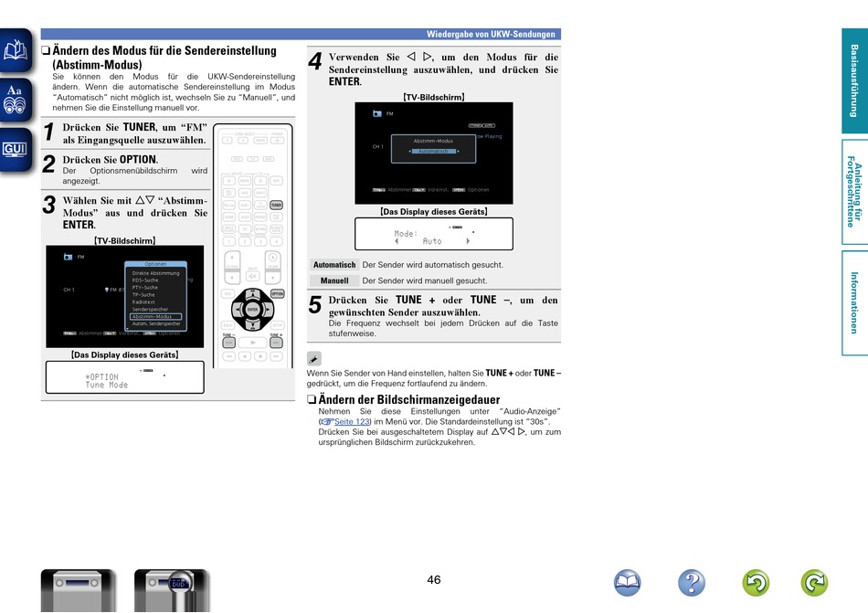Click the TUNE + button on remote illustration
The width and height of the screenshot is (868, 613).
pyautogui.click(x=276, y=342)
